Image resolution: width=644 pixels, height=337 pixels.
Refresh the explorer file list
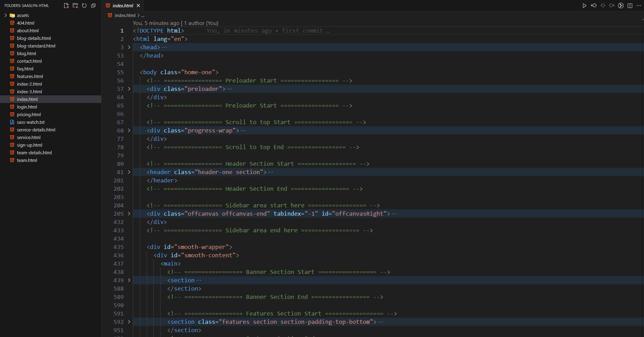pyautogui.click(x=84, y=6)
